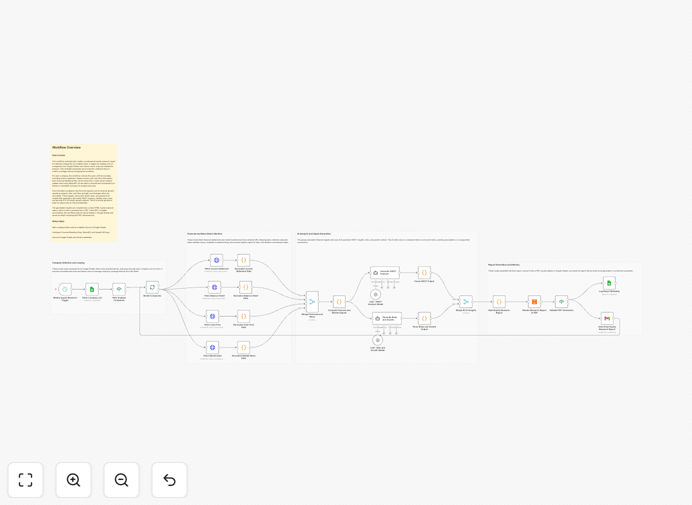Open the lower AI agent node
The image size is (692, 505).
387,318
